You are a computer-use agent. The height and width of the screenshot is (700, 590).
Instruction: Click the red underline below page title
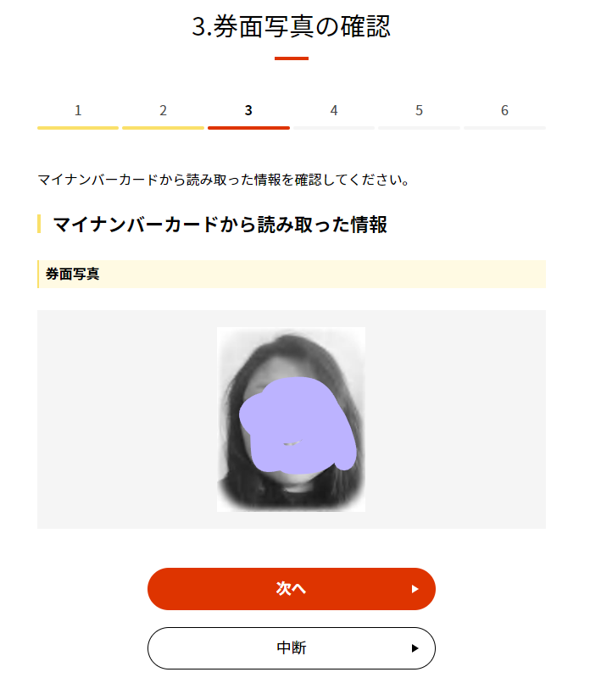click(x=292, y=58)
